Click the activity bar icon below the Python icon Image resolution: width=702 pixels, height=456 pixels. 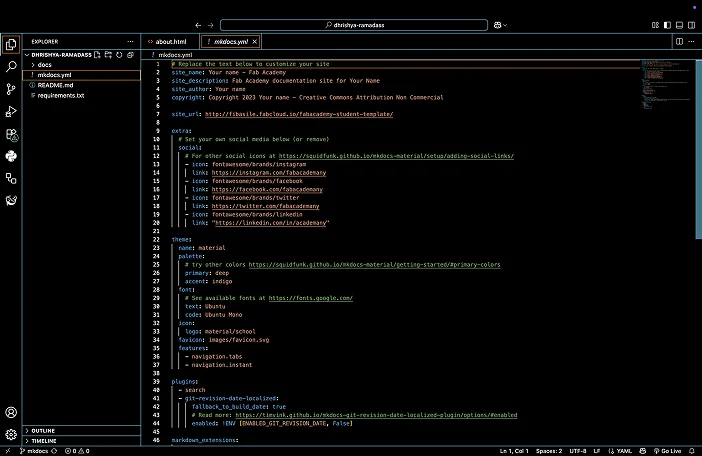click(x=11, y=179)
